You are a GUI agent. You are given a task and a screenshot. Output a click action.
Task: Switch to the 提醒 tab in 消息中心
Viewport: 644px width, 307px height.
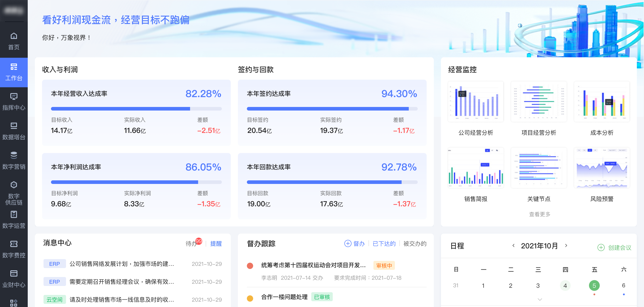tap(216, 243)
